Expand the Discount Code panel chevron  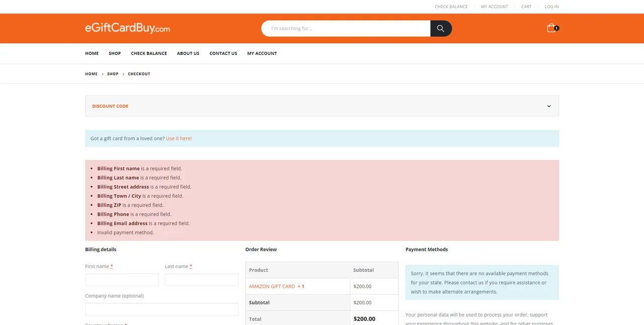[549, 106]
